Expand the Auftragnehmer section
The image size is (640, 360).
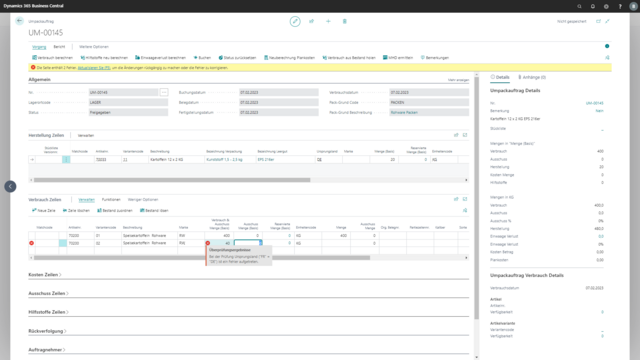point(47,350)
